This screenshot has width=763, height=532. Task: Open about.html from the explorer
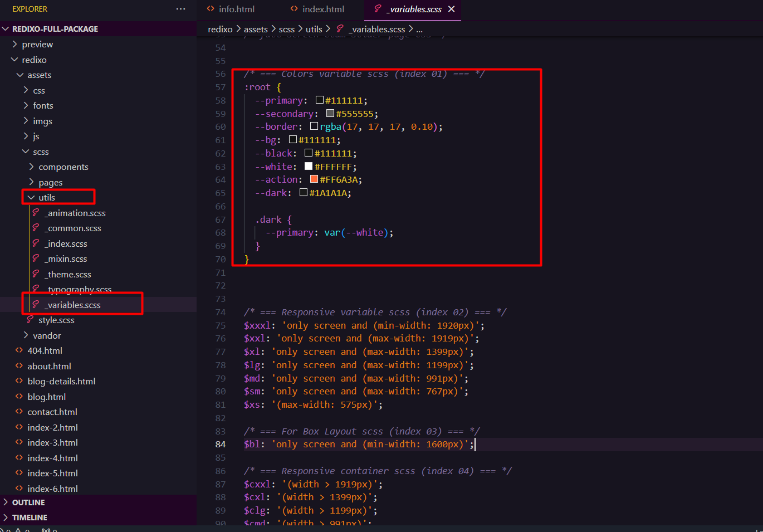pos(49,366)
